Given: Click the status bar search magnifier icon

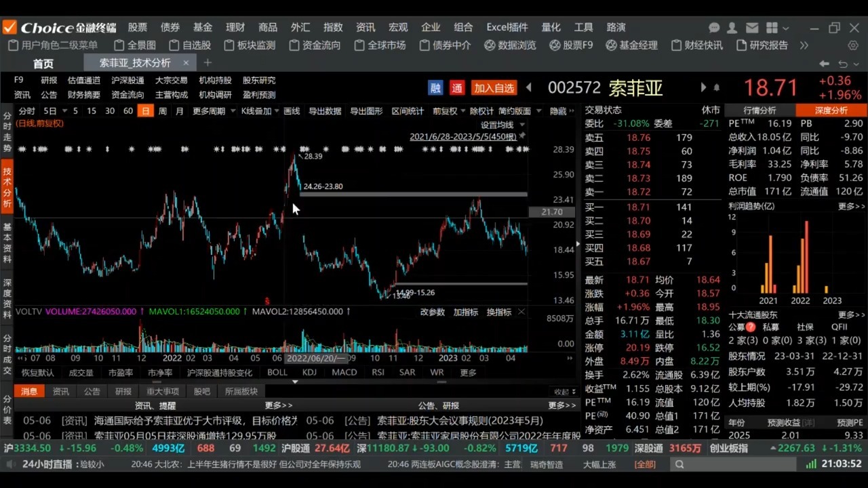Looking at the screenshot, I should point(679,464).
